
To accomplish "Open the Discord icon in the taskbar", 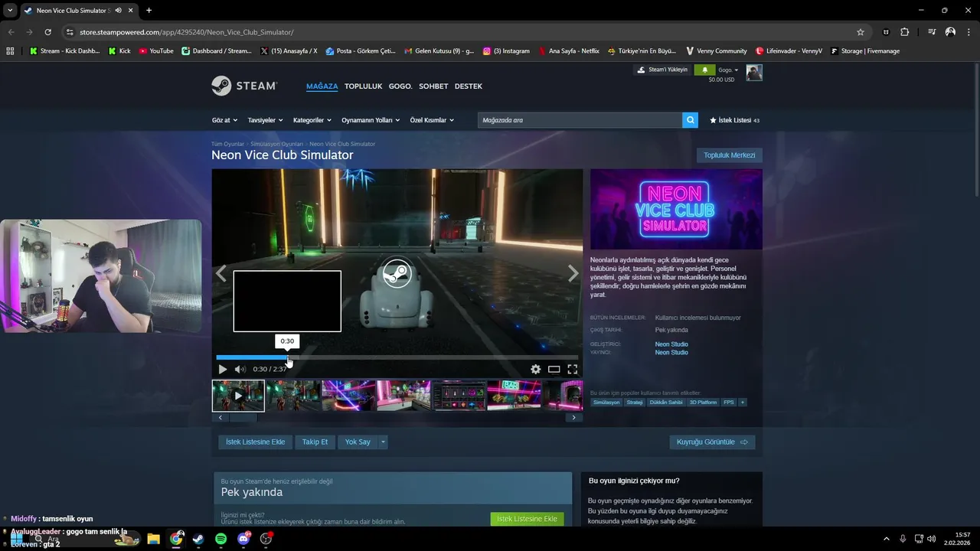I will coord(243,539).
